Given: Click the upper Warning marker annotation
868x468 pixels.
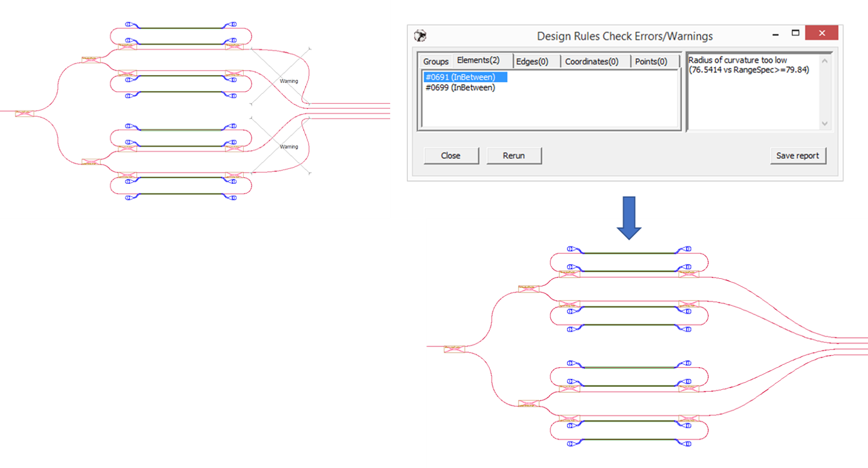Looking at the screenshot, I should point(289,81).
